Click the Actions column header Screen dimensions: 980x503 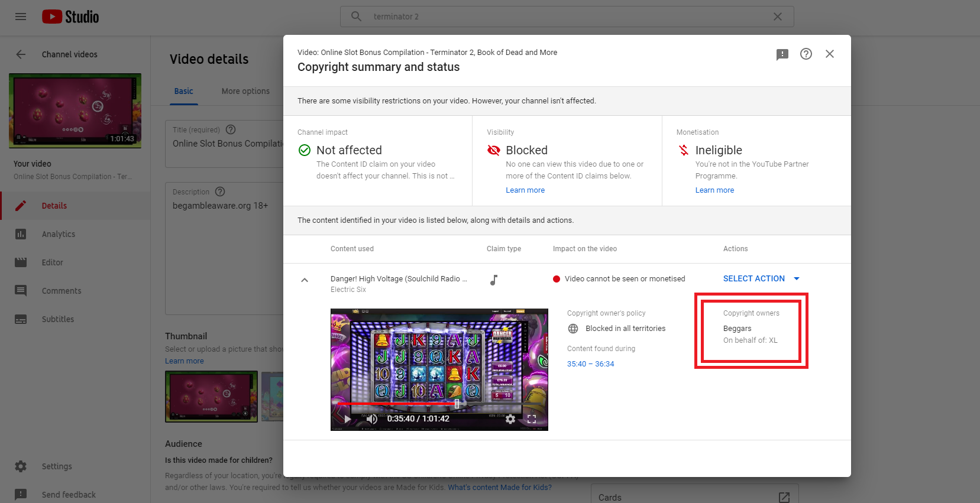click(735, 249)
